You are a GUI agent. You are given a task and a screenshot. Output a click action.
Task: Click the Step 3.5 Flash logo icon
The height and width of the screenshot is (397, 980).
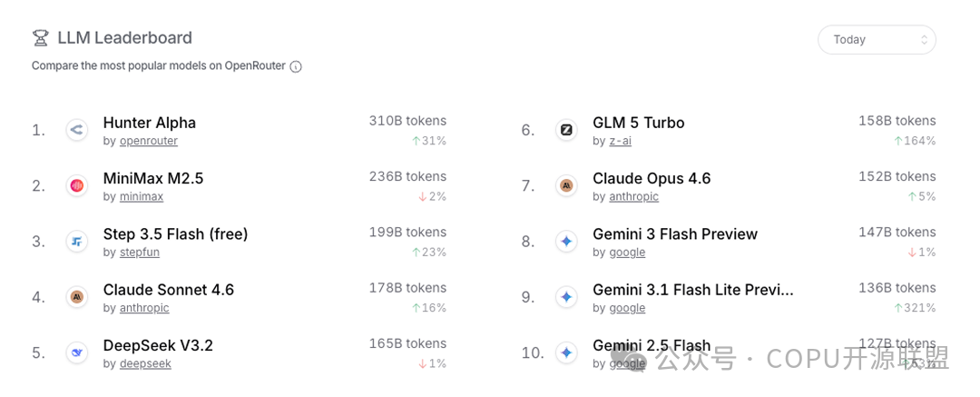76,241
